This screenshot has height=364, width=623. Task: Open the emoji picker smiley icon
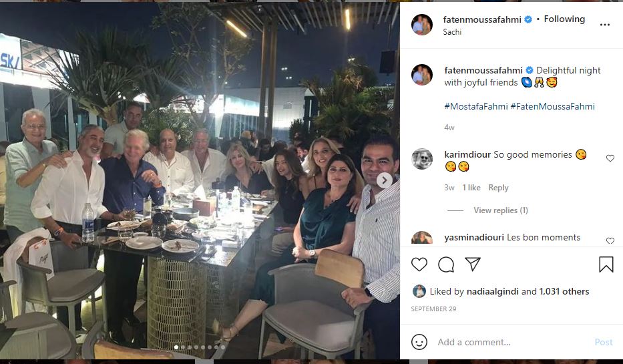click(x=419, y=342)
